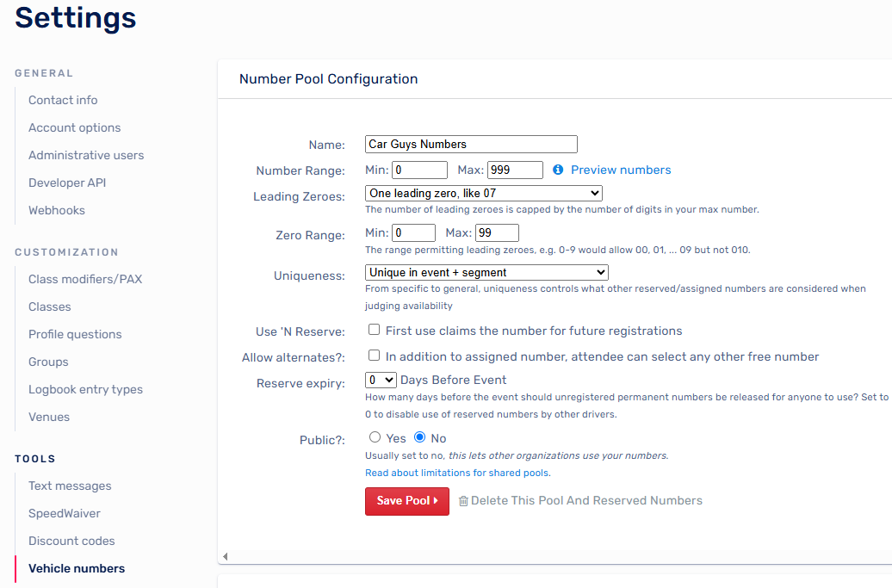Click the Number Pool Configuration heading
The width and height of the screenshot is (892, 588).
pos(328,79)
